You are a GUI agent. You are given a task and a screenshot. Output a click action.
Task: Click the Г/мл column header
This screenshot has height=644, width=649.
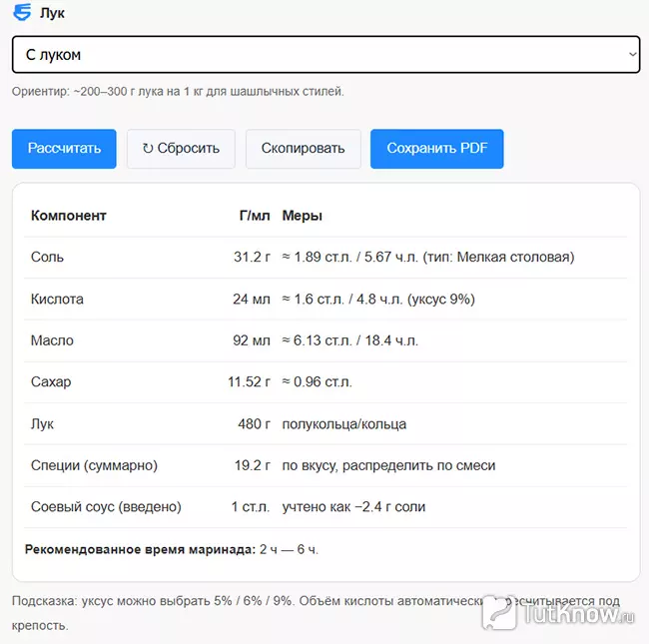point(254,216)
